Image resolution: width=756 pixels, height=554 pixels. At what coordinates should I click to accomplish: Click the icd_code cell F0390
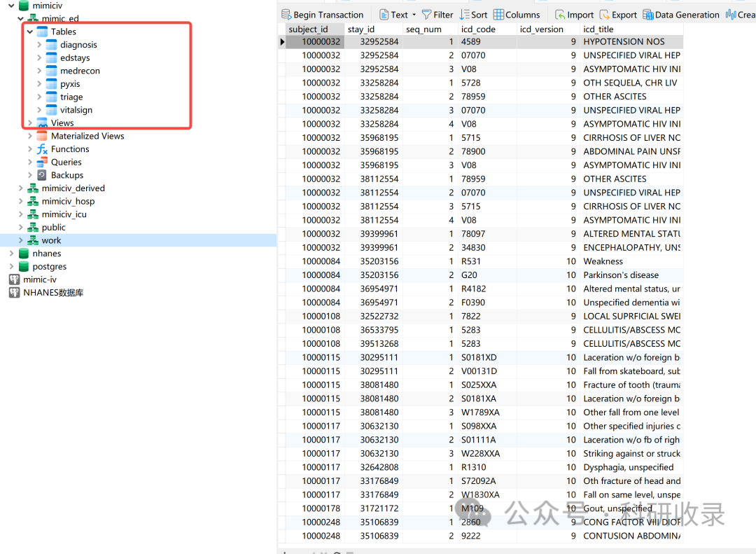[x=486, y=303]
